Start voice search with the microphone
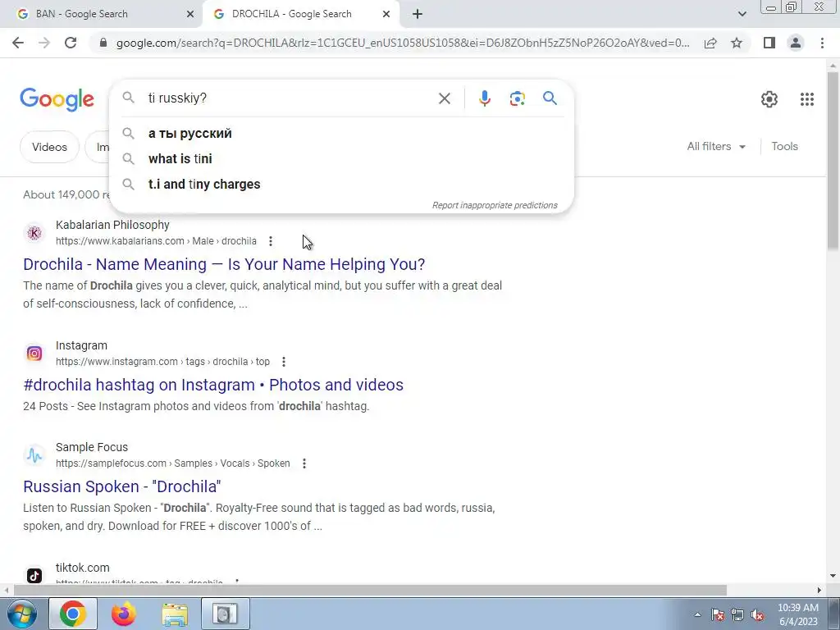 coord(484,98)
